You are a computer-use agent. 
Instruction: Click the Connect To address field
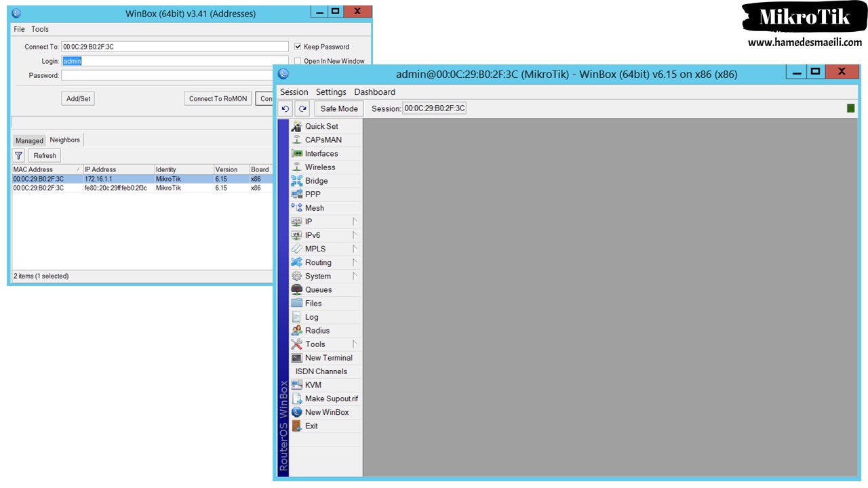point(175,47)
